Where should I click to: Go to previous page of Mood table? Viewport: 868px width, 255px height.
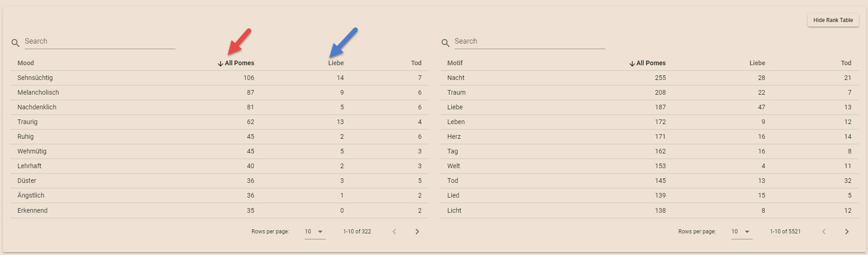point(394,232)
